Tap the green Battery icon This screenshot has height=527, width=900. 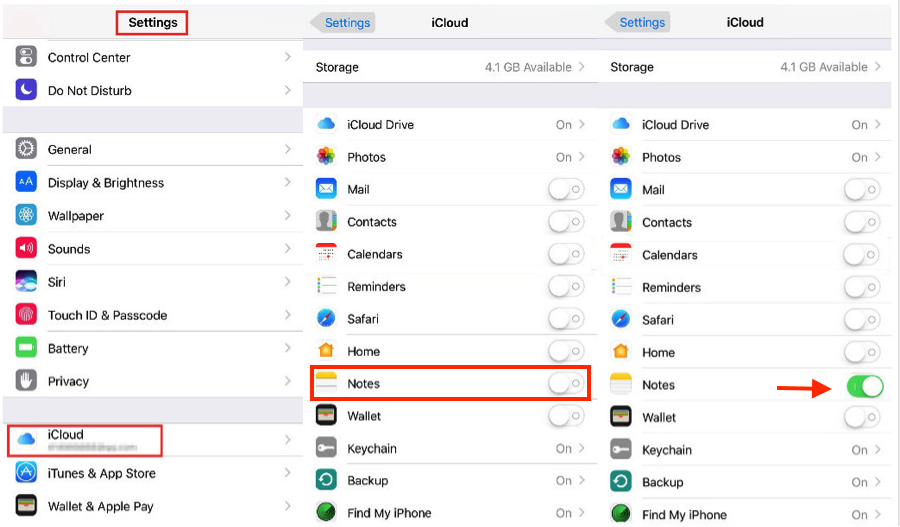click(26, 348)
